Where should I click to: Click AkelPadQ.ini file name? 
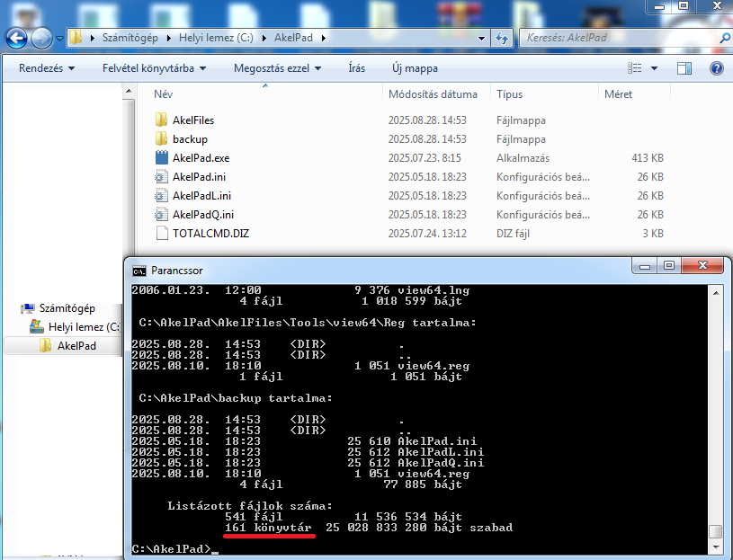pos(203,214)
